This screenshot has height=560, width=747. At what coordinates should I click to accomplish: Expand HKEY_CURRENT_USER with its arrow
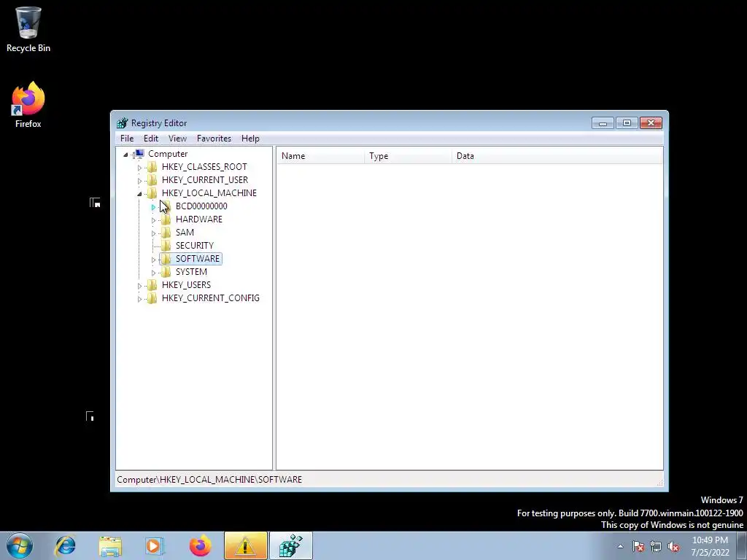pos(139,181)
